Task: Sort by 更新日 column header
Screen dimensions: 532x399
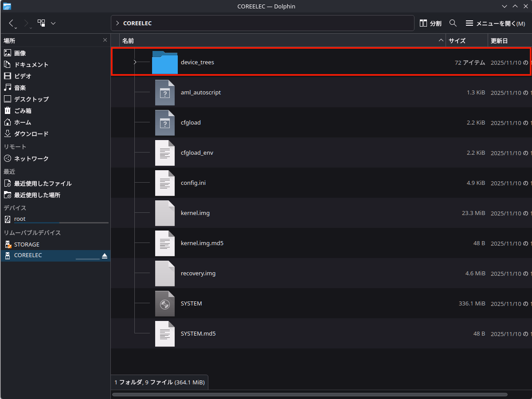Action: pyautogui.click(x=510, y=40)
